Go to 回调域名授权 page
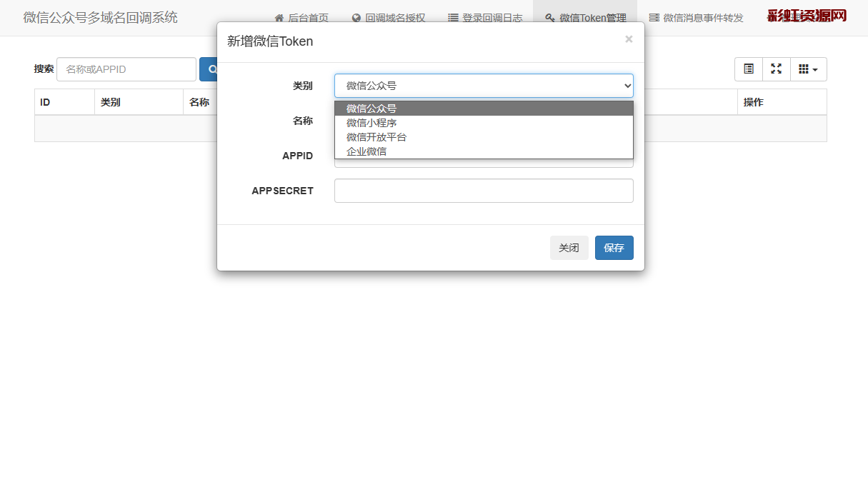Viewport: 868px width, 487px height. tap(389, 18)
